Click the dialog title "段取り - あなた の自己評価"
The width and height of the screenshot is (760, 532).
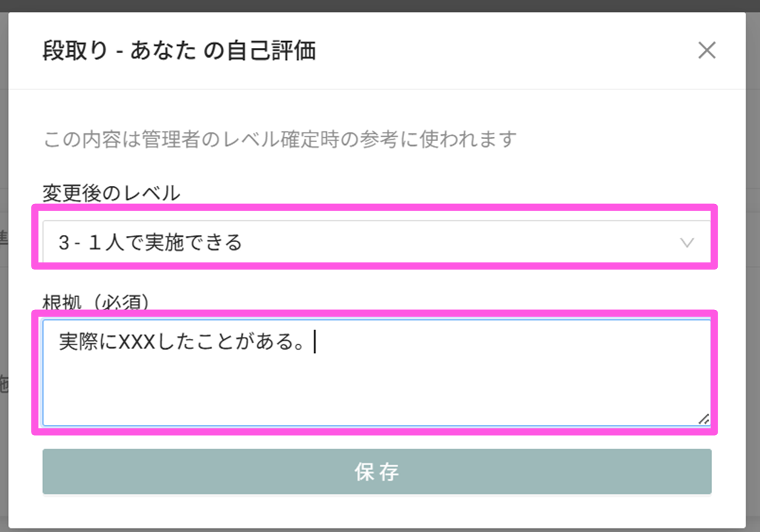point(179,51)
